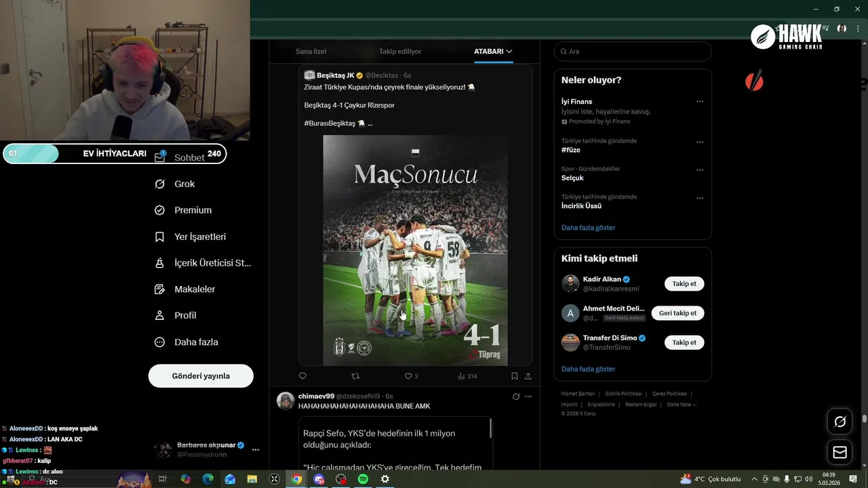Open Microsoft Edge in taskbar
This screenshot has height=488, width=868.
pos(208,479)
